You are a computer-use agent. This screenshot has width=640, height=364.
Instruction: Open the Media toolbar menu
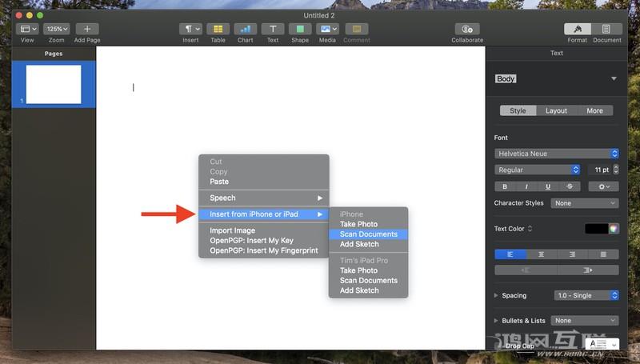click(327, 29)
